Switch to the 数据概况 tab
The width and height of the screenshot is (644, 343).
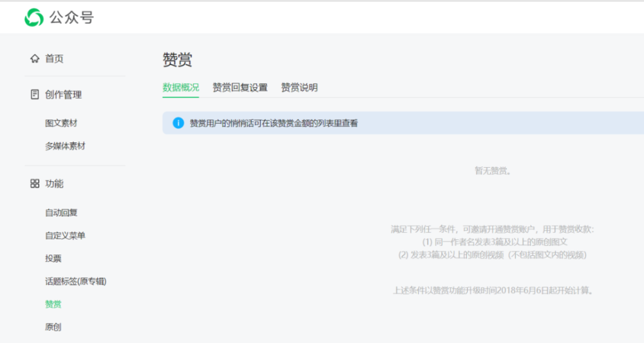(x=181, y=87)
